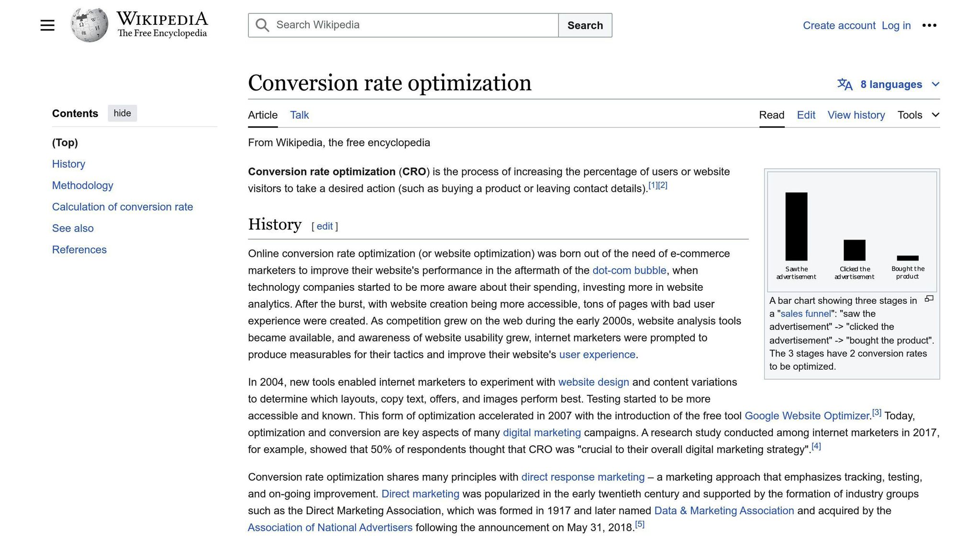Click the Create account link
Image resolution: width=980 pixels, height=551 pixels.
839,26
